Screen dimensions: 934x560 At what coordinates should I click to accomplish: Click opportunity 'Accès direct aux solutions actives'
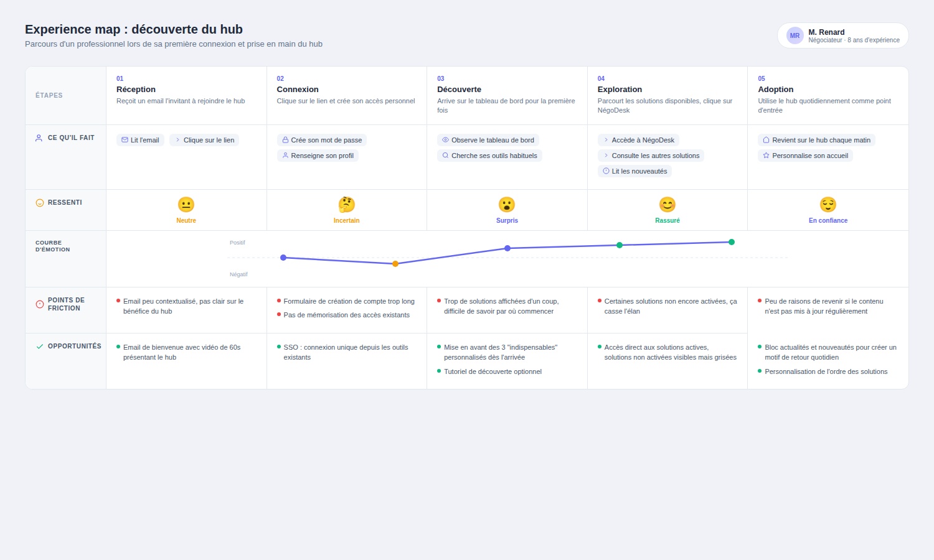671,352
